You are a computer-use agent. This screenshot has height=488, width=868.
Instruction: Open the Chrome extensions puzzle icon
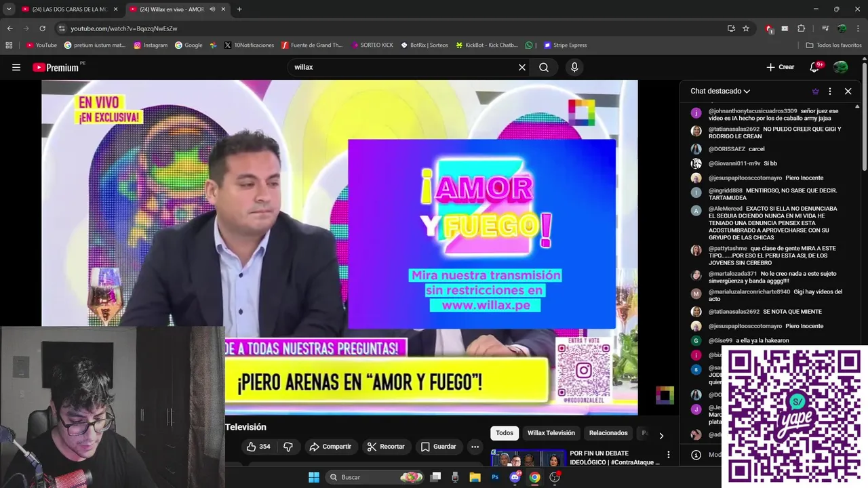click(x=802, y=28)
